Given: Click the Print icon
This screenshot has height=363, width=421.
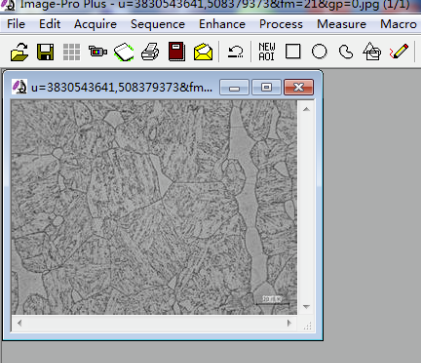Looking at the screenshot, I should (x=150, y=52).
